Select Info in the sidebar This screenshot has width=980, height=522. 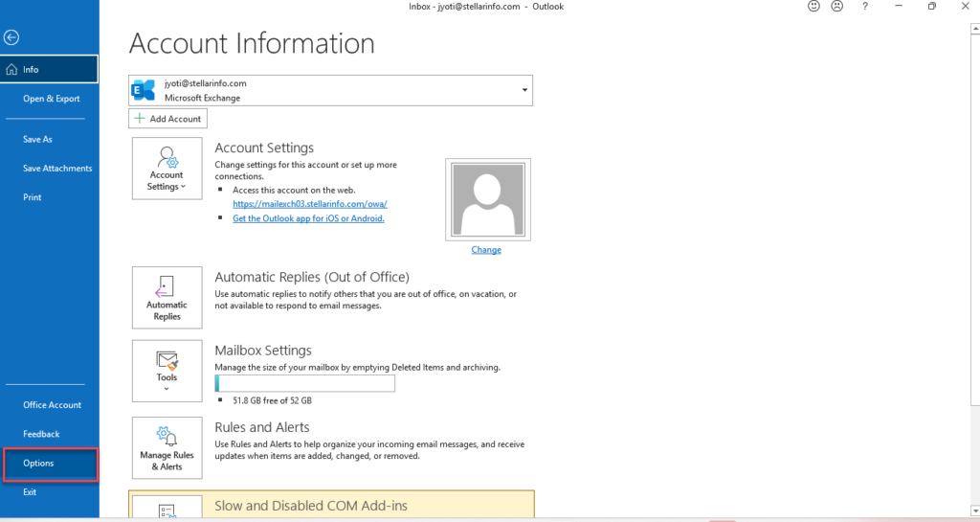click(x=50, y=70)
